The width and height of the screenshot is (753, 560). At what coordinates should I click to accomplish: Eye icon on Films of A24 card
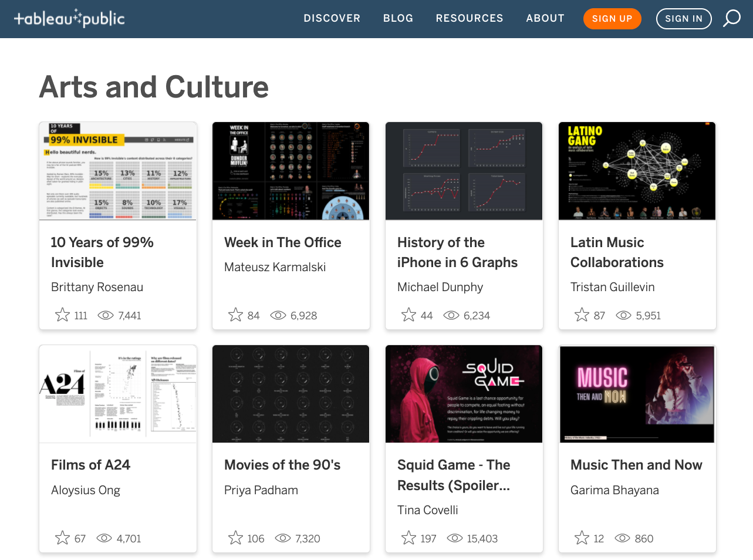(x=104, y=538)
